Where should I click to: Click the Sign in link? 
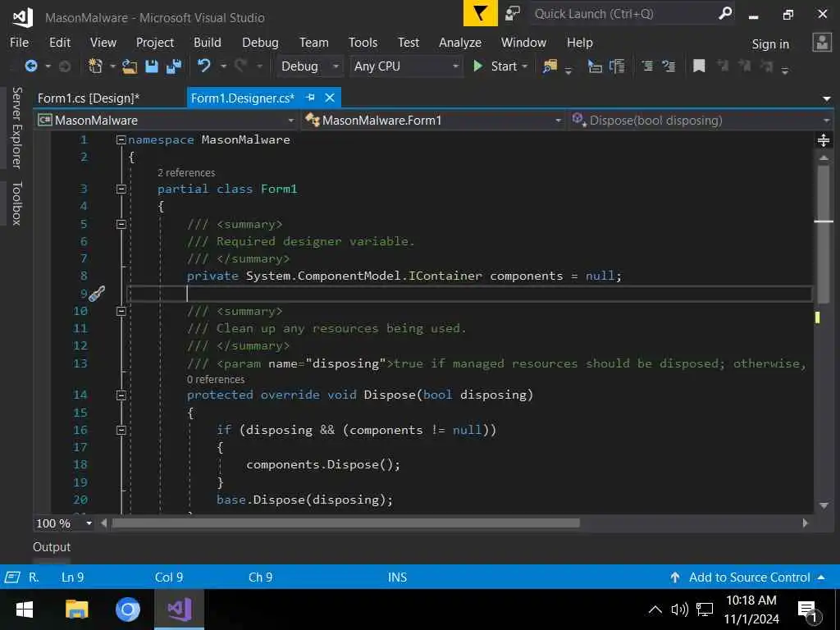point(770,44)
